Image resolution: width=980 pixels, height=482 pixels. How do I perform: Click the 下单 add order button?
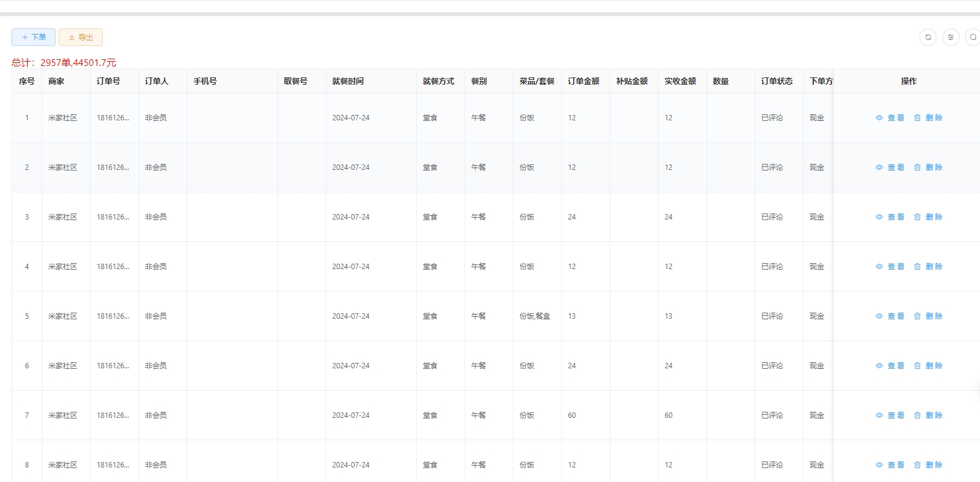pyautogui.click(x=33, y=37)
